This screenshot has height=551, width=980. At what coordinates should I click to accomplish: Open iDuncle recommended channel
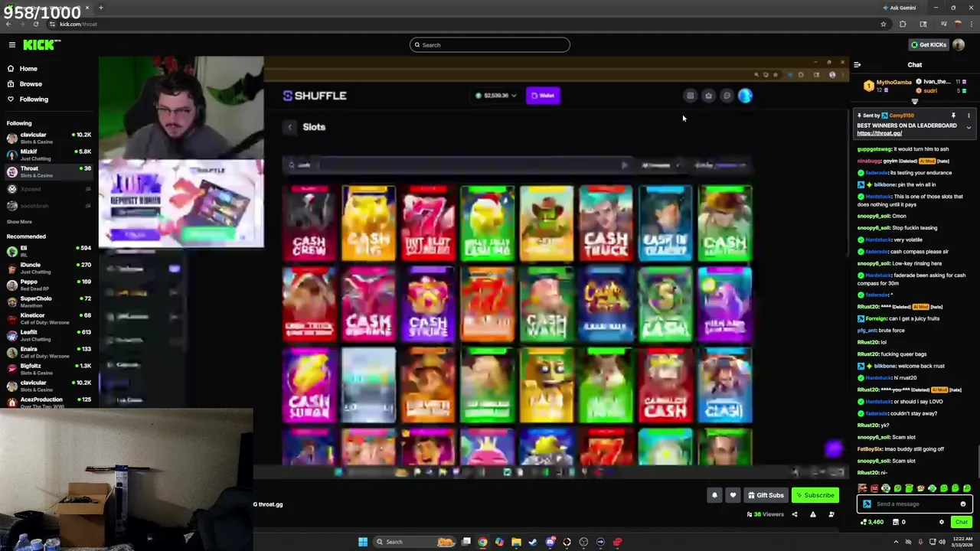[49, 268]
